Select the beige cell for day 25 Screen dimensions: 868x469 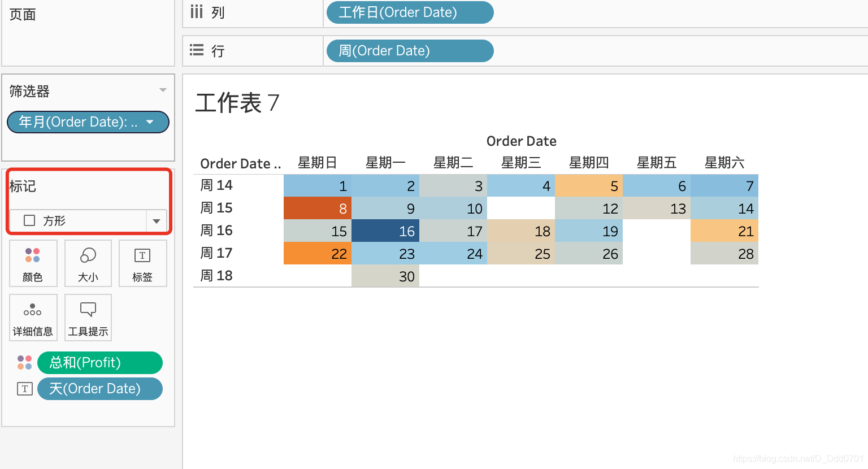pos(521,253)
